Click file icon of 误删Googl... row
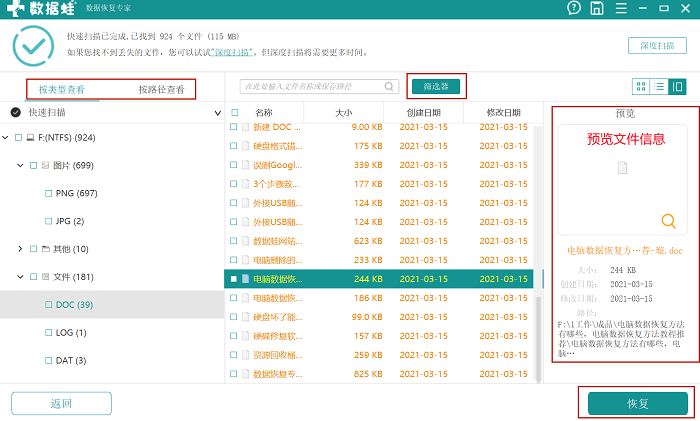 pos(245,165)
